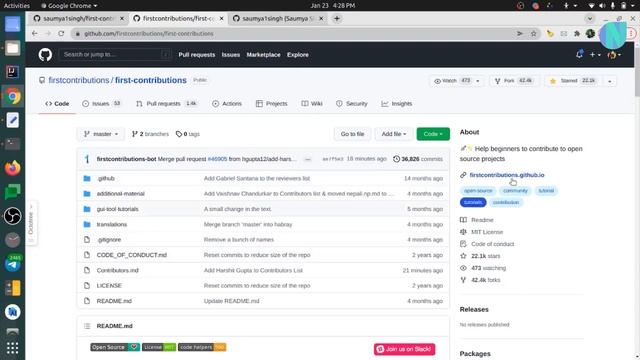This screenshot has height=360, width=640.
Task: Open the Security tab
Action: click(x=352, y=104)
